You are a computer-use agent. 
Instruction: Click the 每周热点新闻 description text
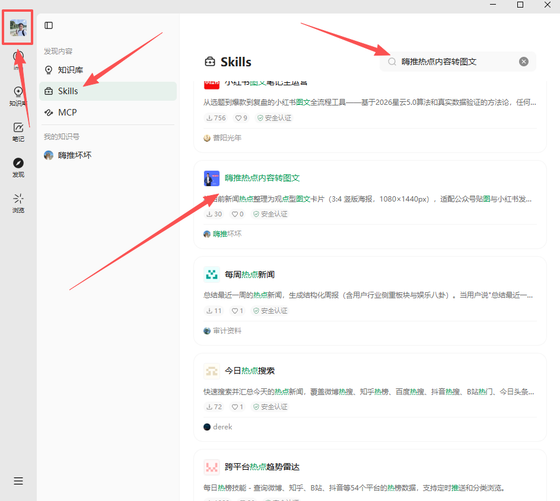(x=368, y=295)
